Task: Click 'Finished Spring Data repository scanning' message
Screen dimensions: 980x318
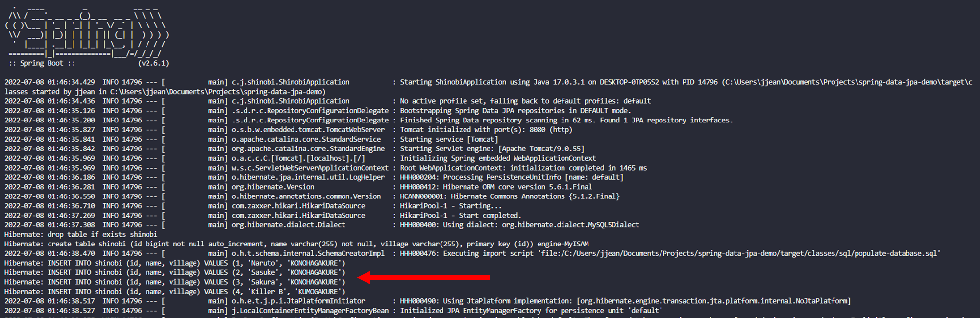Action: (x=566, y=120)
